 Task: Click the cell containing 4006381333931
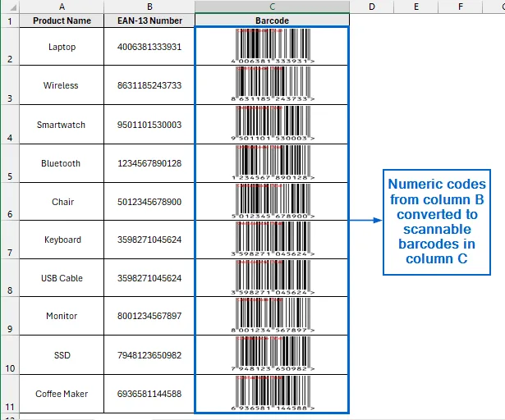(x=149, y=46)
